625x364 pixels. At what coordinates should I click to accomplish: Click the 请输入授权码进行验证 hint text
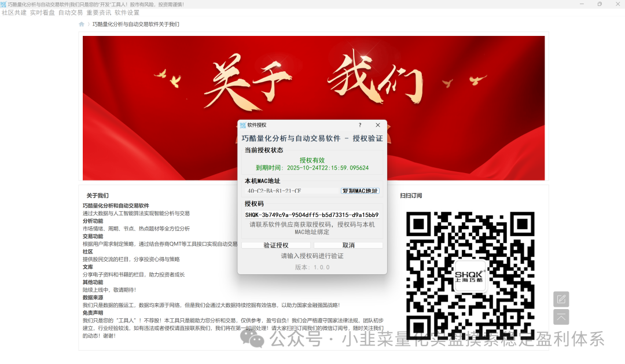(x=312, y=256)
